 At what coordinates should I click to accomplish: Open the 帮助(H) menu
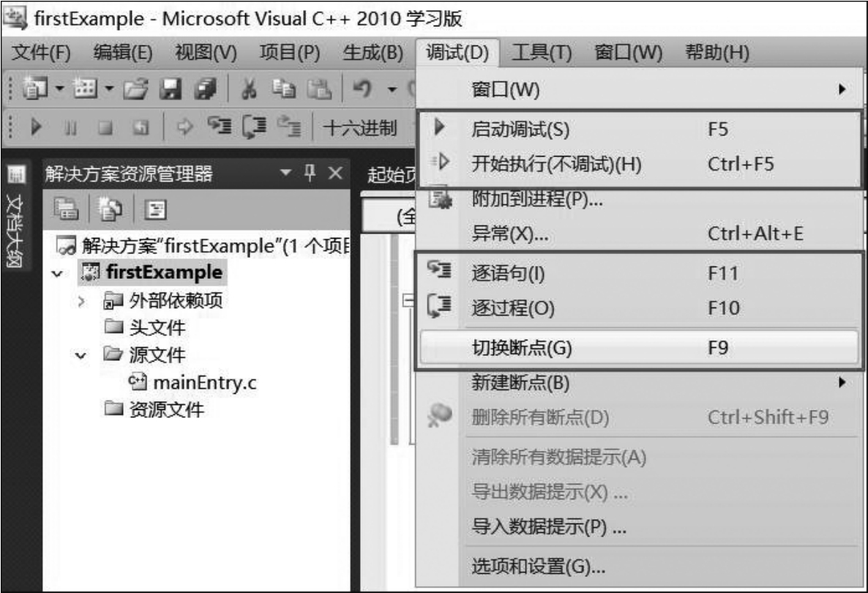[x=717, y=53]
